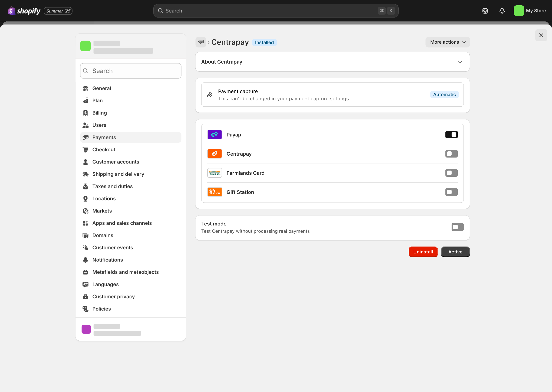Disable the Payap payment toggle
552x392 pixels.
pyautogui.click(x=451, y=135)
